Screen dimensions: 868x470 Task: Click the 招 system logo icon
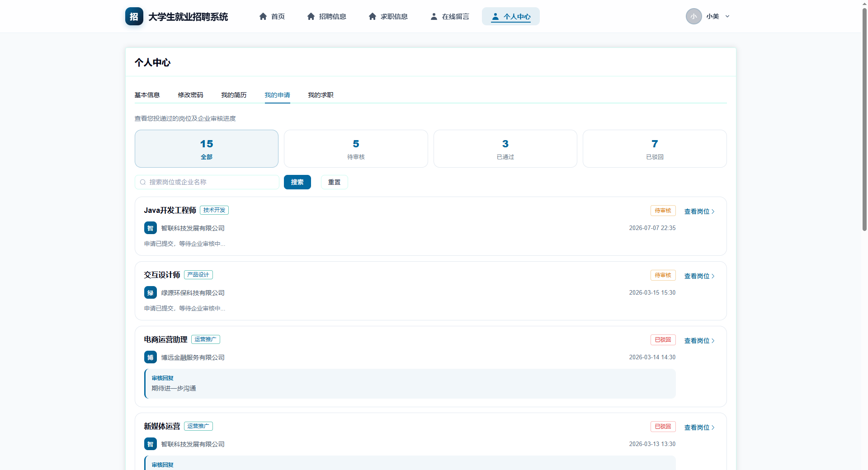pos(134,16)
